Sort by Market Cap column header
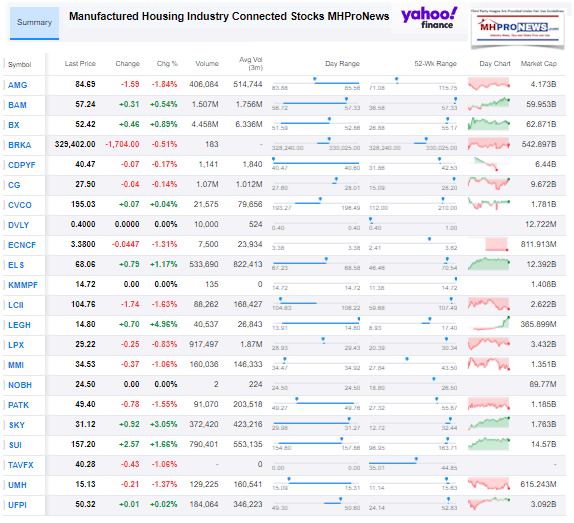 [538, 64]
